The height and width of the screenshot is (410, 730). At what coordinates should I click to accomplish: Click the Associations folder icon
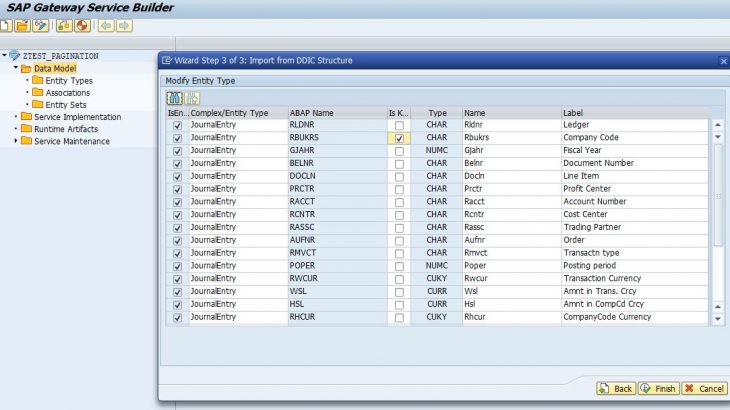coord(38,93)
